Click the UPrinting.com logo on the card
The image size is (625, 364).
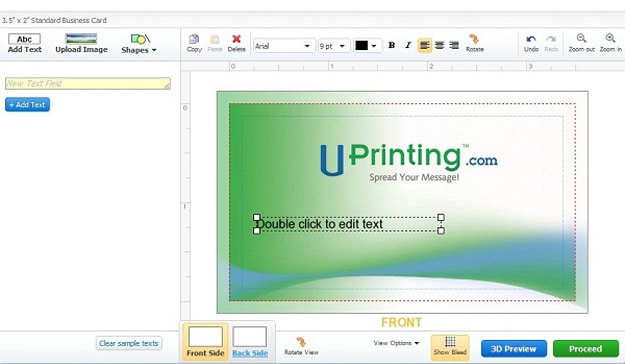click(x=409, y=160)
